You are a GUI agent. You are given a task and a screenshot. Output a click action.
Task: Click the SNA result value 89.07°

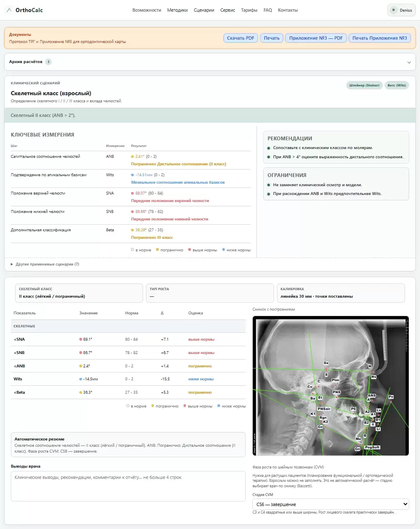click(x=141, y=193)
